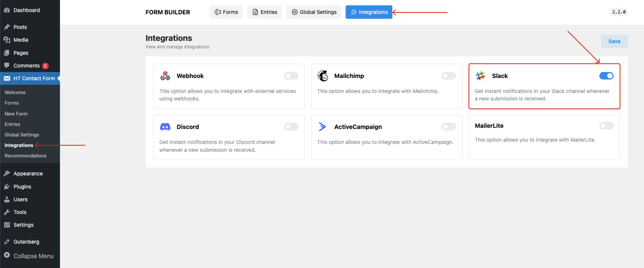Open the Entries tab in top bar

264,12
